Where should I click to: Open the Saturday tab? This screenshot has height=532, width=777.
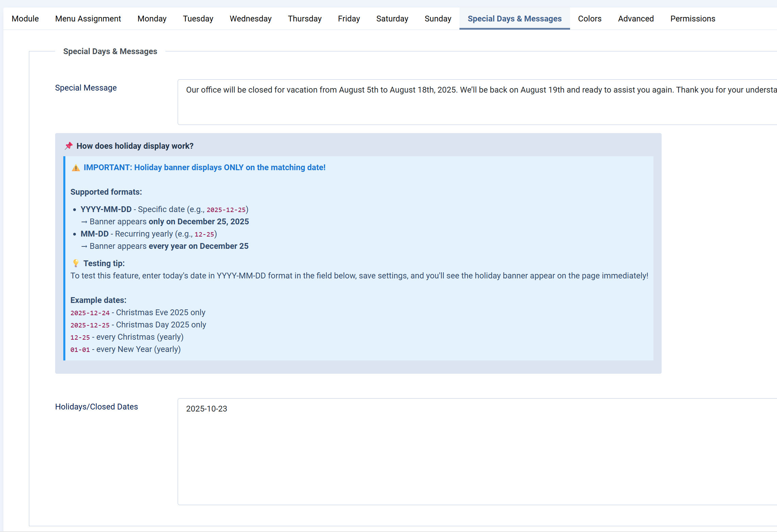point(392,19)
